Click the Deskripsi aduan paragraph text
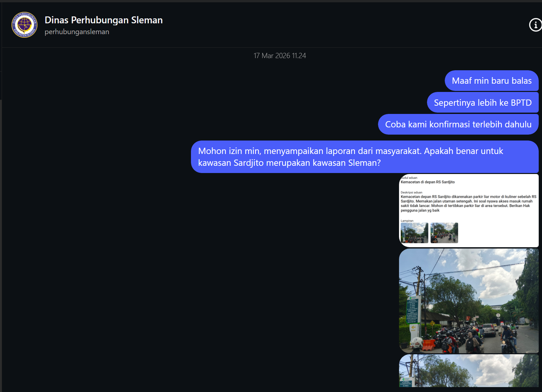Image resolution: width=542 pixels, height=392 pixels. 468,204
